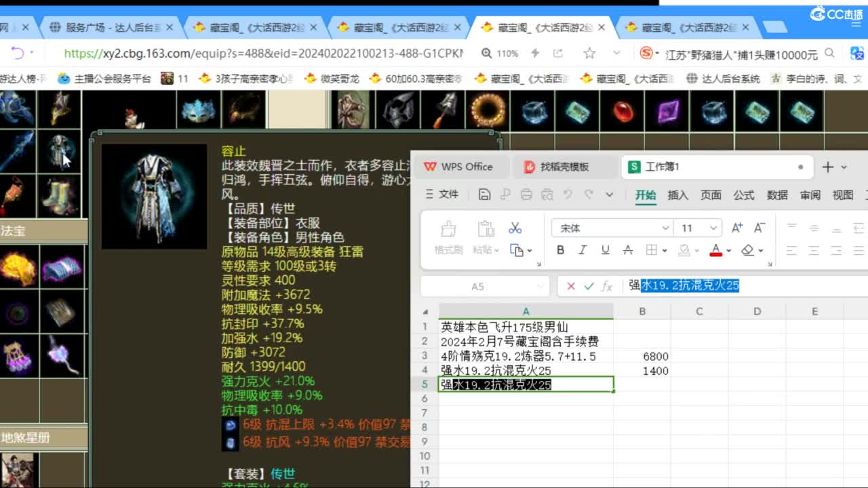Click the eraser clear-format icon
The width and height of the screenshot is (868, 488).
(x=748, y=250)
